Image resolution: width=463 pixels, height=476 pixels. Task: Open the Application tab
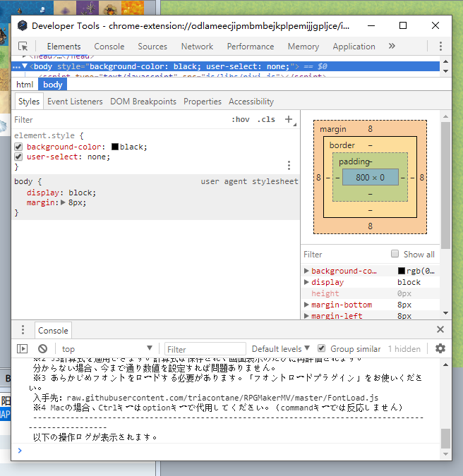354,47
